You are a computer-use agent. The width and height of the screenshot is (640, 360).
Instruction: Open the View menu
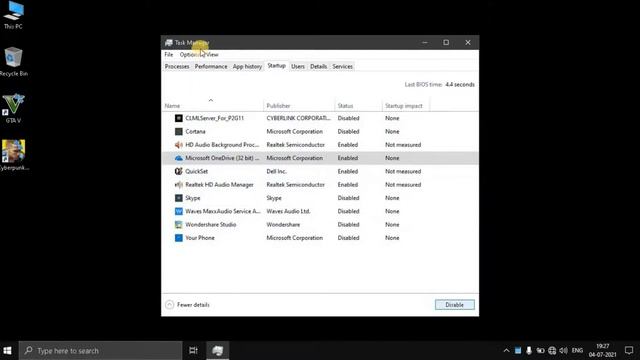pos(212,54)
